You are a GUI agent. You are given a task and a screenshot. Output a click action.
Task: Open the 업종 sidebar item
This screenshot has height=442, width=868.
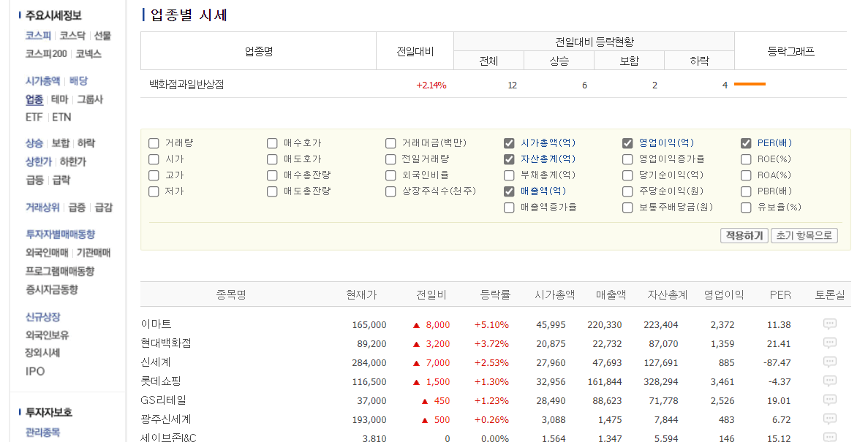[x=34, y=99]
